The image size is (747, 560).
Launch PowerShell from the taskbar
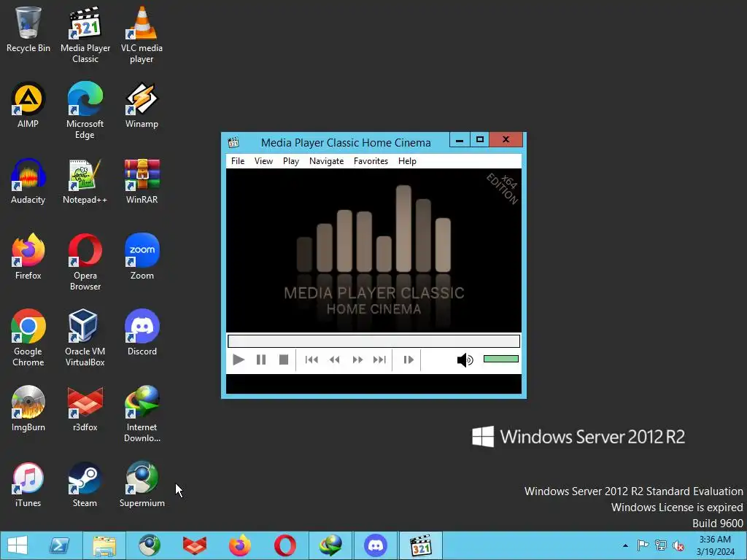tap(59, 545)
